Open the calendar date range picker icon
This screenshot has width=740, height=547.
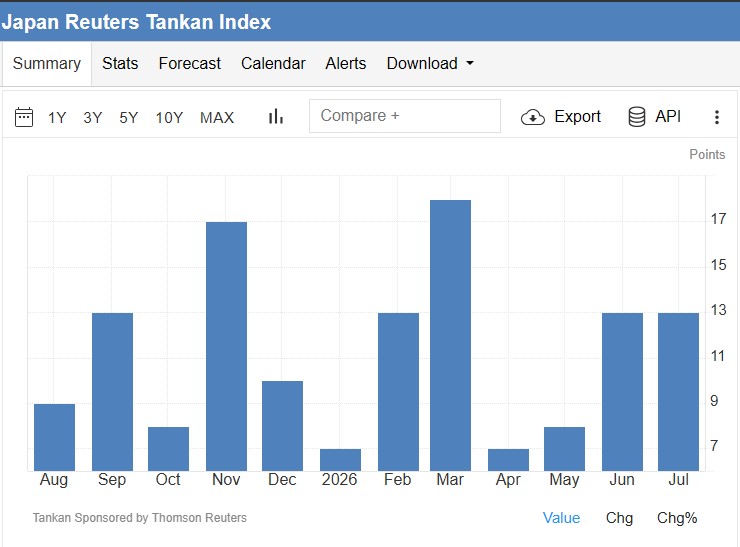(x=24, y=117)
